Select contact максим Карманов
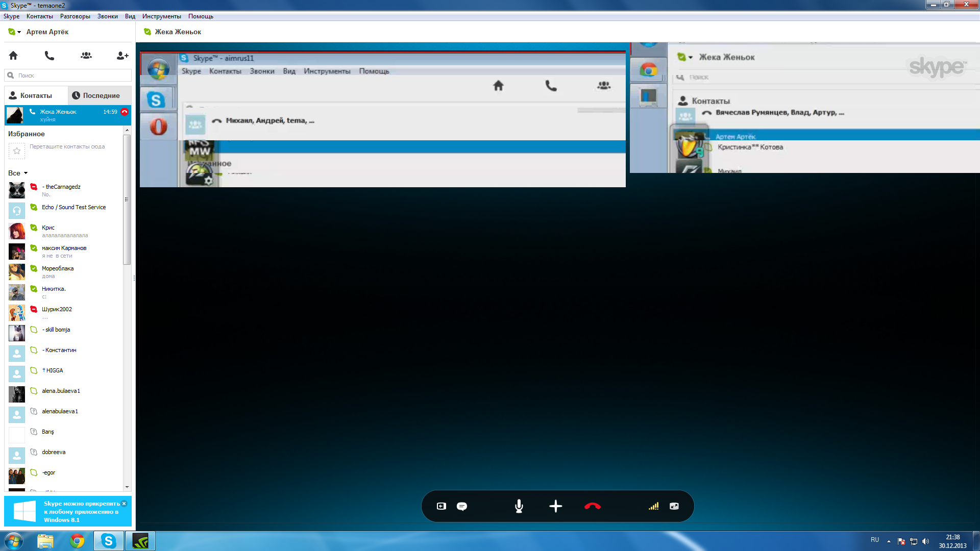The height and width of the screenshot is (551, 980). pos(64,252)
